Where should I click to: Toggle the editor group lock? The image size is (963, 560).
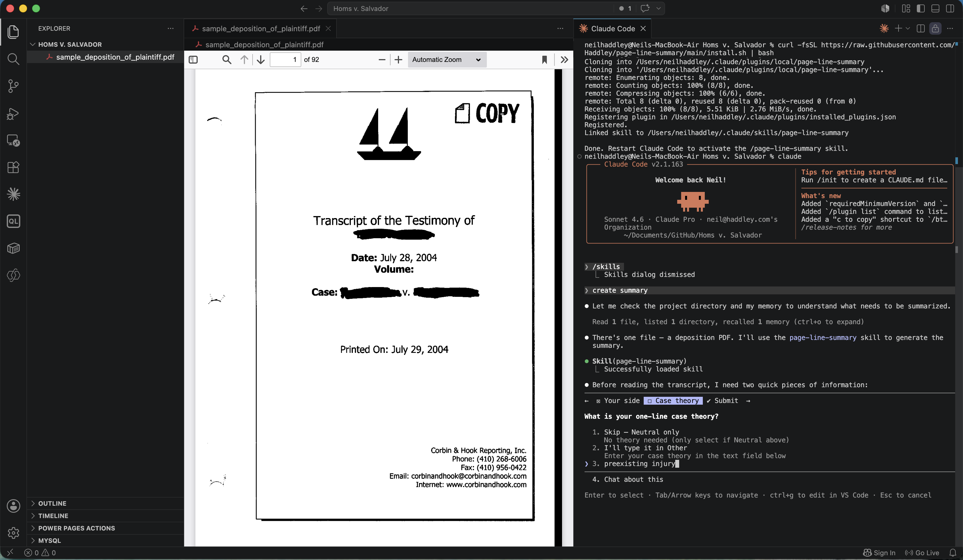point(935,29)
